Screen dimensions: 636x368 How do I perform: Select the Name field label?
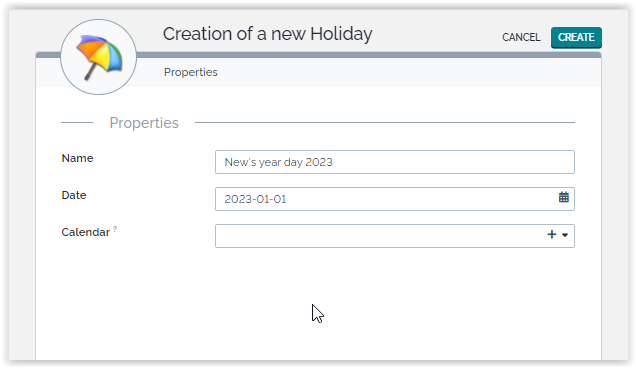[x=77, y=158]
